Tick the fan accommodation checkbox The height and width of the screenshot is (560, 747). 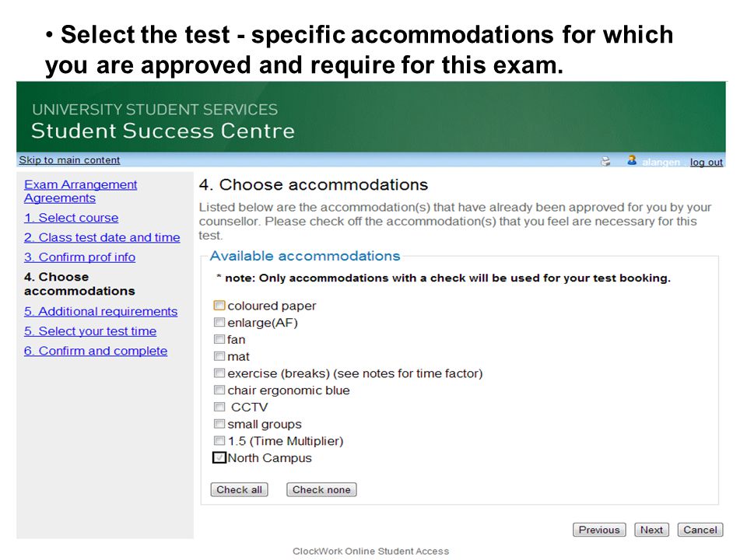(219, 339)
